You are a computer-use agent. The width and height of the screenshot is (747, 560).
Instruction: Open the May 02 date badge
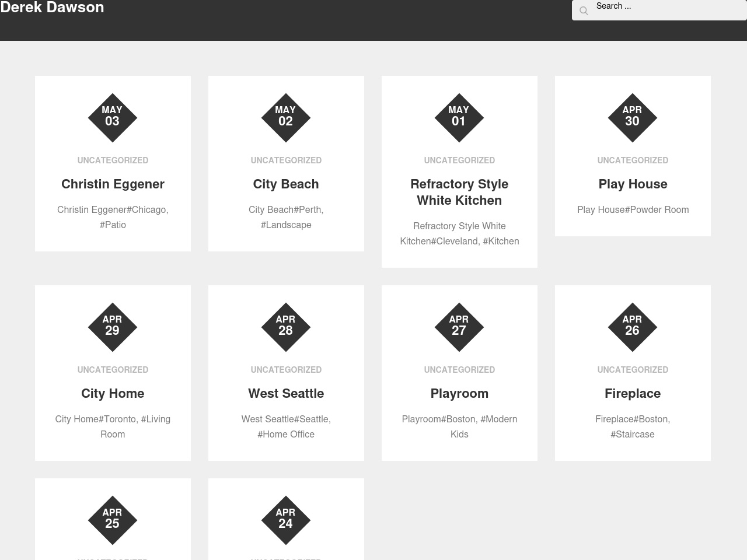point(286,118)
